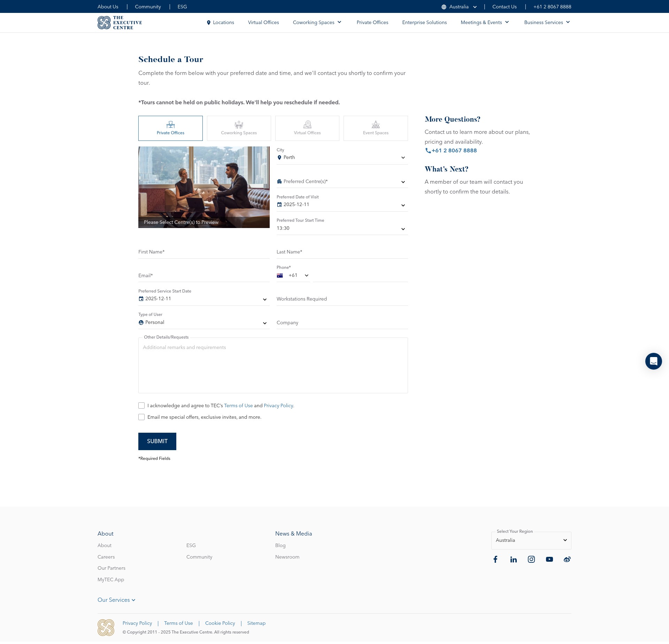Click the calendar icon in Service Start Date
Screen dimensions: 669x644
click(x=141, y=299)
